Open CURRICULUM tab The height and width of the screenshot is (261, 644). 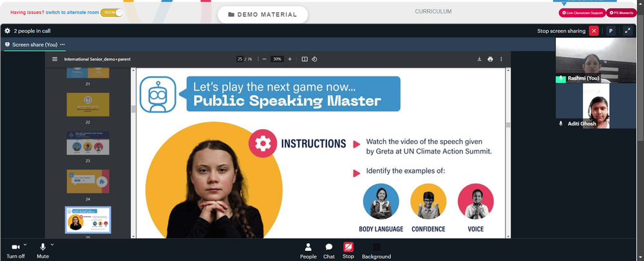coord(433,12)
